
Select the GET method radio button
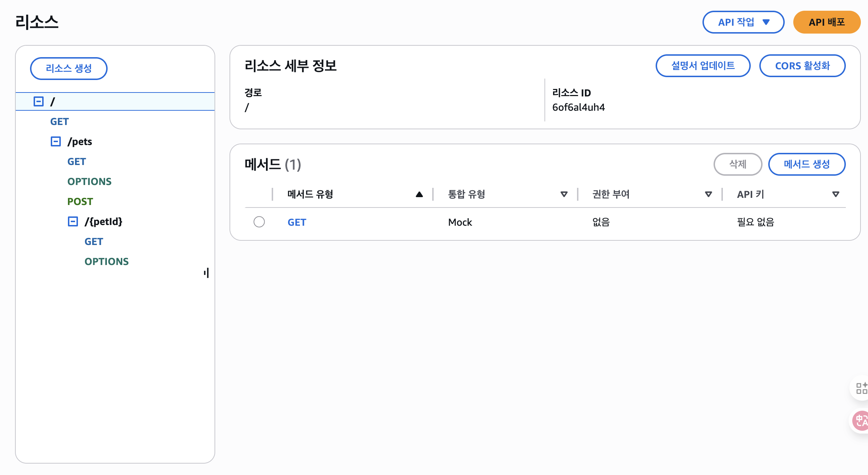(x=259, y=222)
